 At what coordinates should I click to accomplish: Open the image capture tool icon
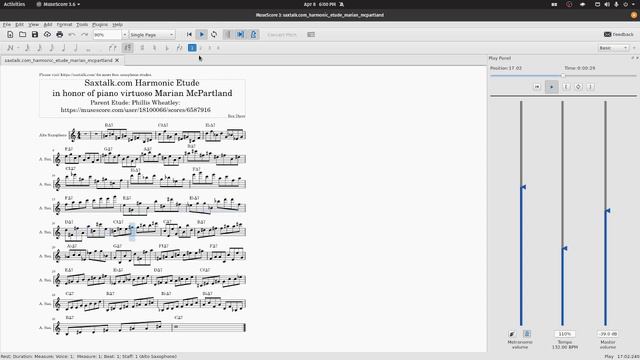click(x=311, y=35)
